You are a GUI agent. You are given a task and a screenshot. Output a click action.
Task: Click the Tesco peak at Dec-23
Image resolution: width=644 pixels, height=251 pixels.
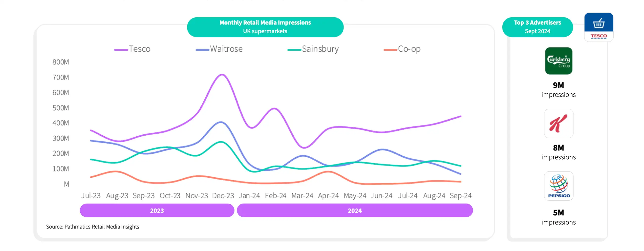(x=222, y=75)
